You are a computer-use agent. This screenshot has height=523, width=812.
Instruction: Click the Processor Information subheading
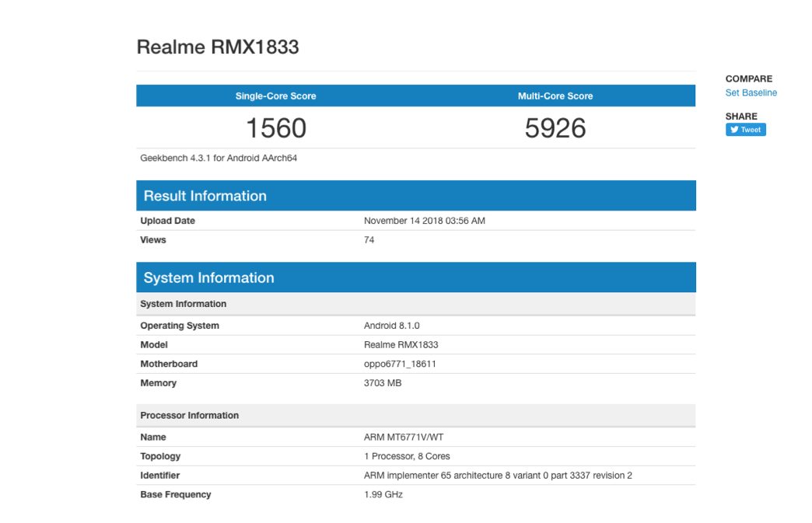(189, 415)
